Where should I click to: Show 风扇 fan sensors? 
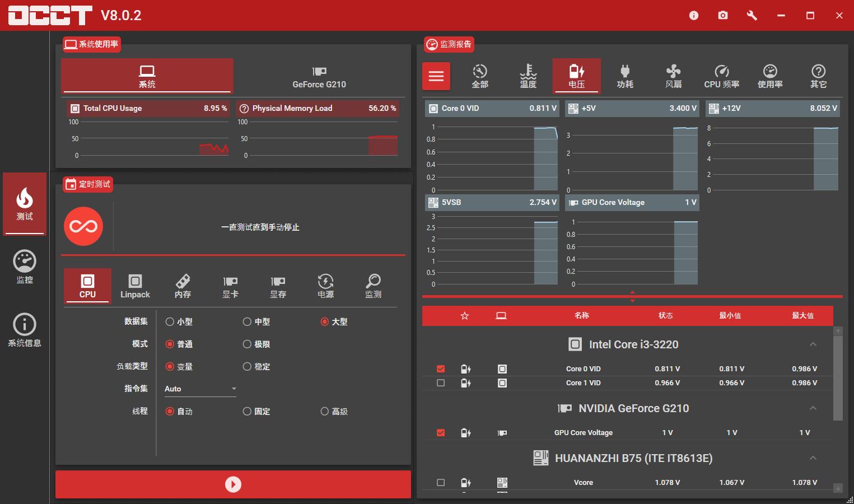(x=673, y=76)
